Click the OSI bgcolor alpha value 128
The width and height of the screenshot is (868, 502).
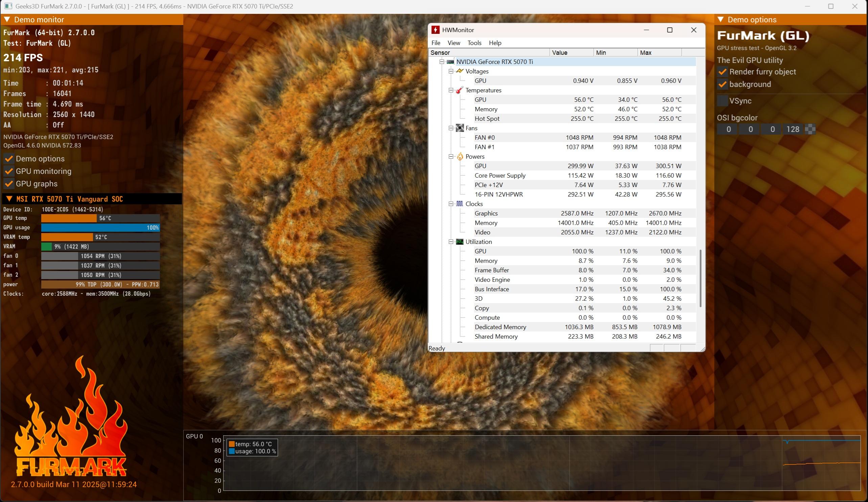pos(793,129)
